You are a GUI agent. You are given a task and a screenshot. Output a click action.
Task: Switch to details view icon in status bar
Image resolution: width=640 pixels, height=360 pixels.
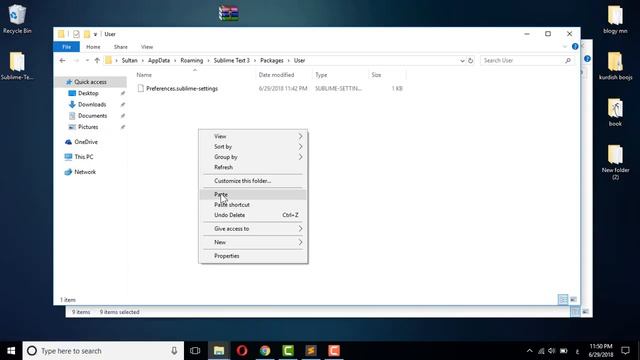click(x=563, y=300)
